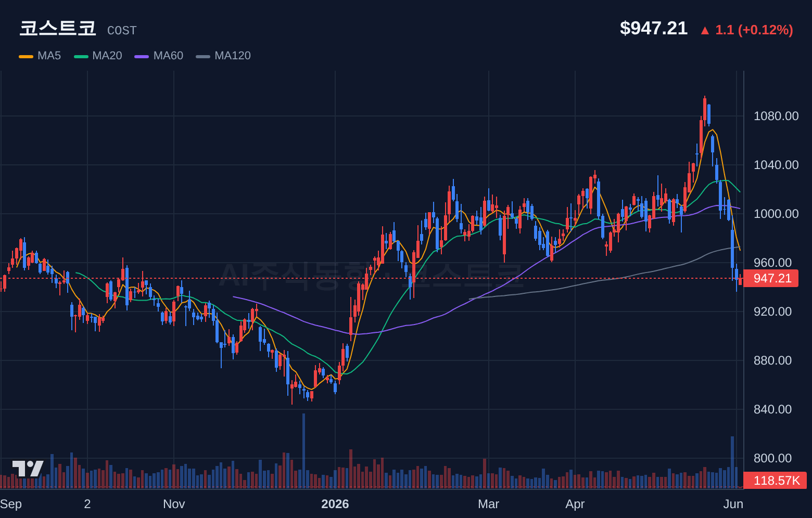Click the 920.00 price axis label
Screen dimensions: 812x518
(772, 312)
